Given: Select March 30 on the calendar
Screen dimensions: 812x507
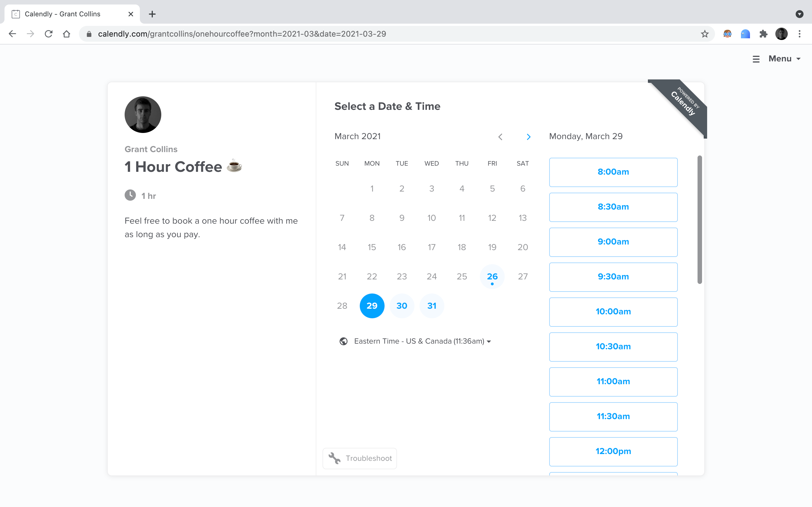Looking at the screenshot, I should (402, 306).
